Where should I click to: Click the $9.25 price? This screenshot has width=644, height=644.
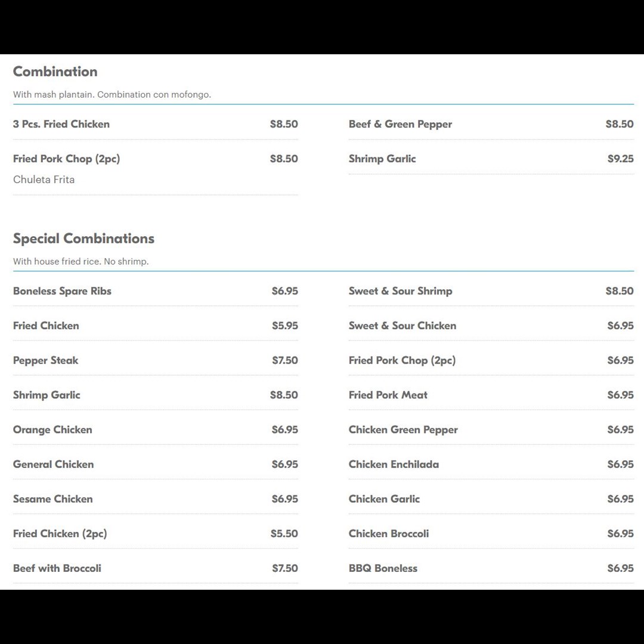pyautogui.click(x=621, y=159)
